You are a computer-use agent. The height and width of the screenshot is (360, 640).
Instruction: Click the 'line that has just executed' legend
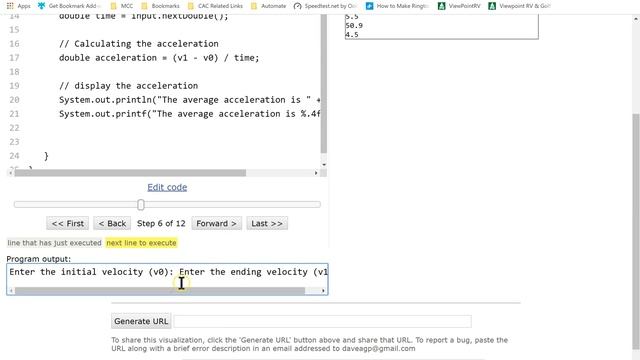click(x=54, y=243)
